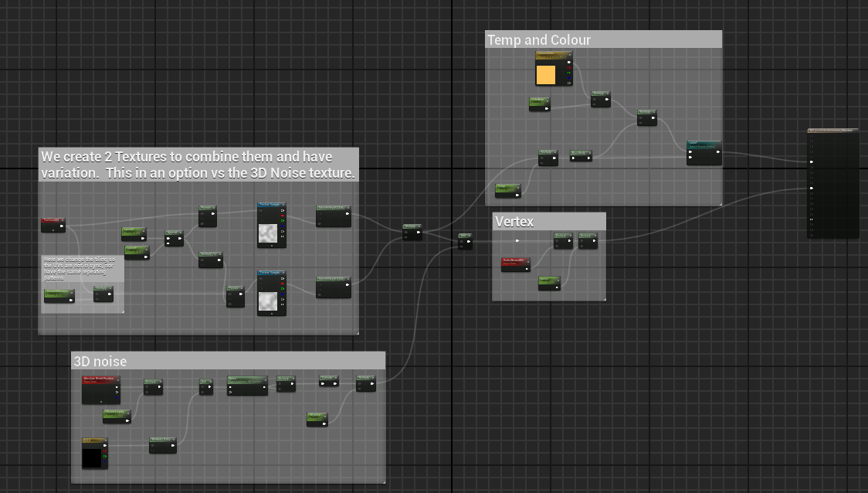This screenshot has width=868, height=493.
Task: Click the orange colour parameter swatch
Action: 545,75
